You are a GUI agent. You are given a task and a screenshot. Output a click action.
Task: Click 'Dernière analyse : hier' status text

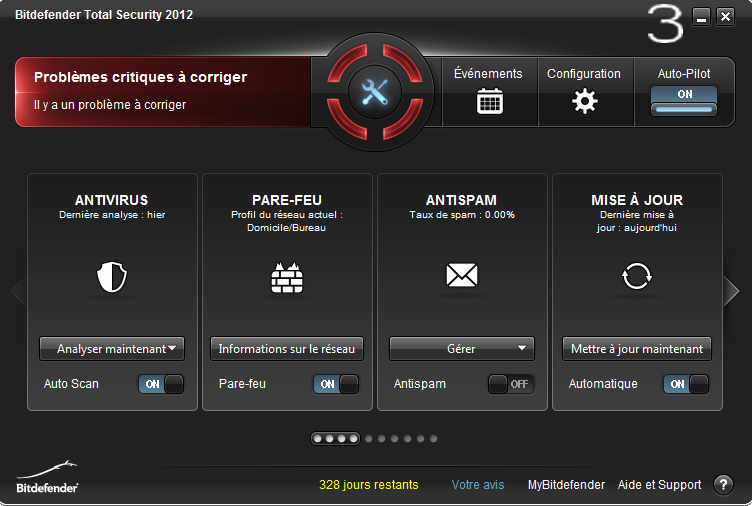pos(112,215)
